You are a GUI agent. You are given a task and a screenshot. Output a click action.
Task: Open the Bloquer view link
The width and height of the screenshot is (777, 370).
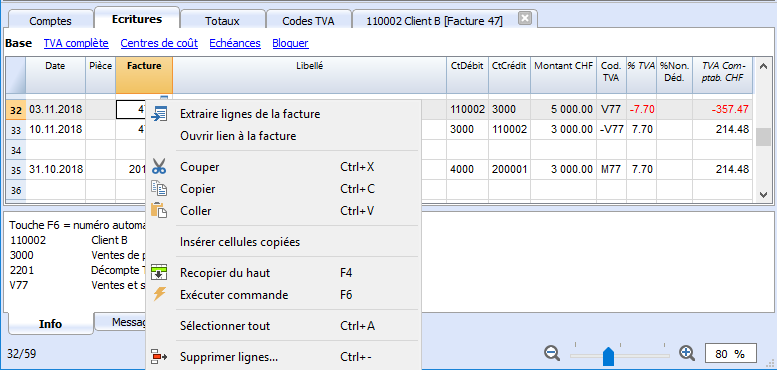tap(290, 43)
